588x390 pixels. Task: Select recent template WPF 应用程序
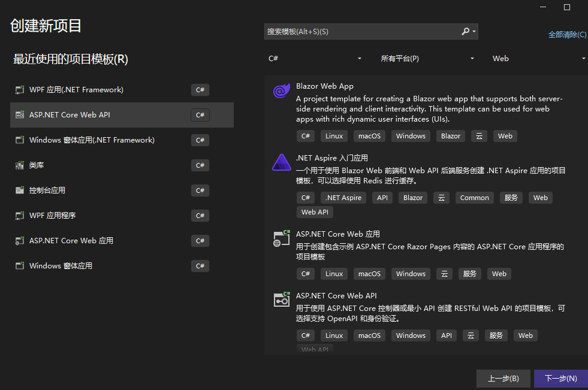tap(122, 216)
